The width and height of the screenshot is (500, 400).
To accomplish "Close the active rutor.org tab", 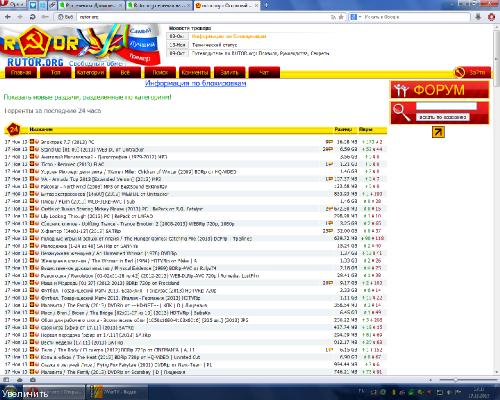I will click(256, 5).
